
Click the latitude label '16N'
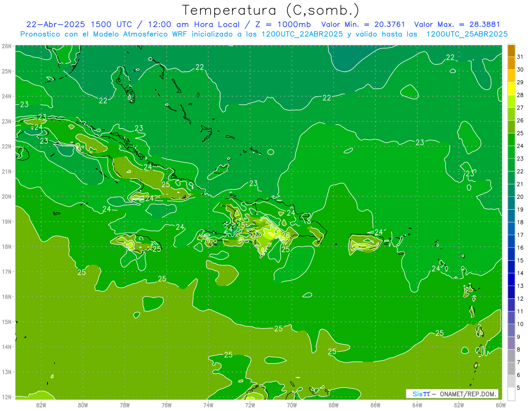[x=6, y=297]
